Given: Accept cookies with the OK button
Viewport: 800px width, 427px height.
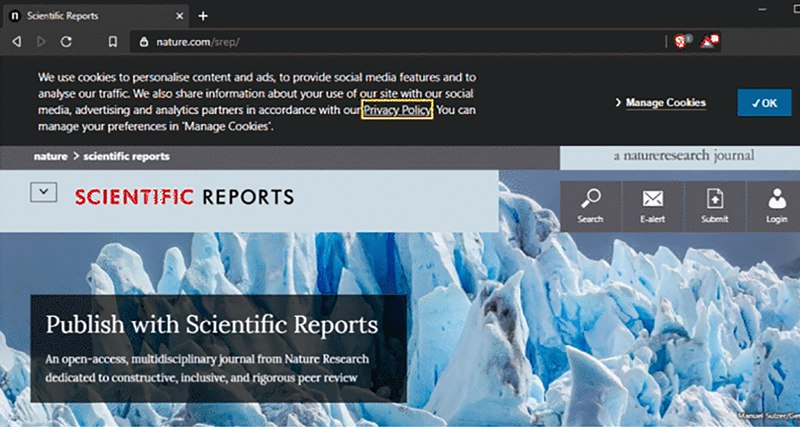Looking at the screenshot, I should 764,103.
